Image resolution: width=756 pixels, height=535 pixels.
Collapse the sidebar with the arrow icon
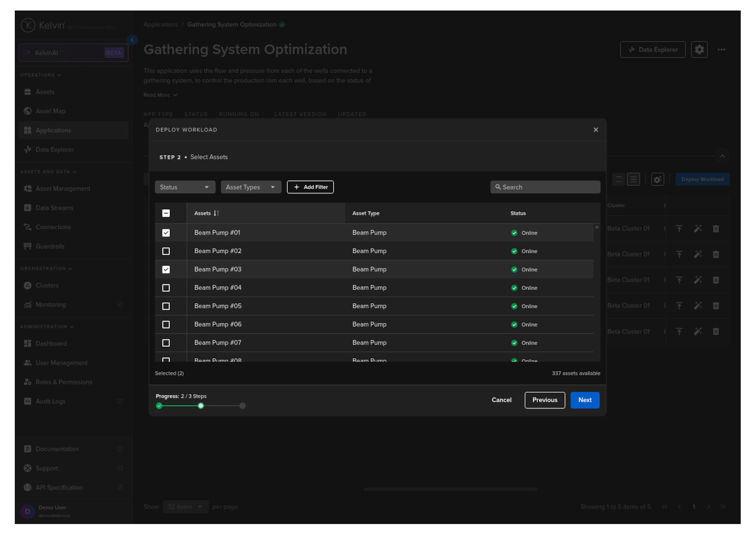(132, 40)
